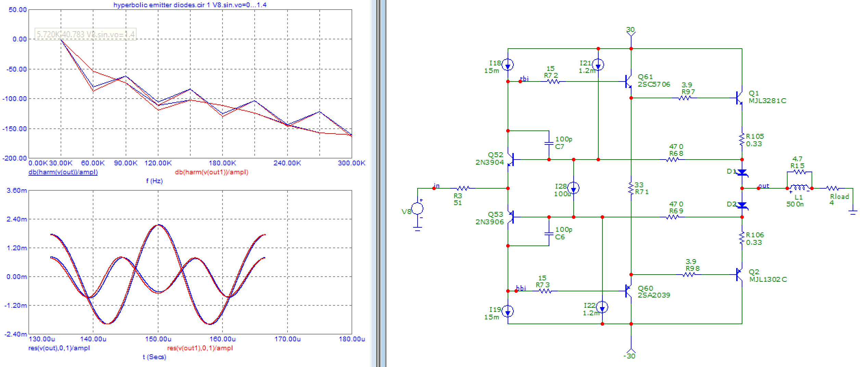The image size is (868, 367).
Task: Select inductor L1 coil symbol
Action: coord(799,188)
